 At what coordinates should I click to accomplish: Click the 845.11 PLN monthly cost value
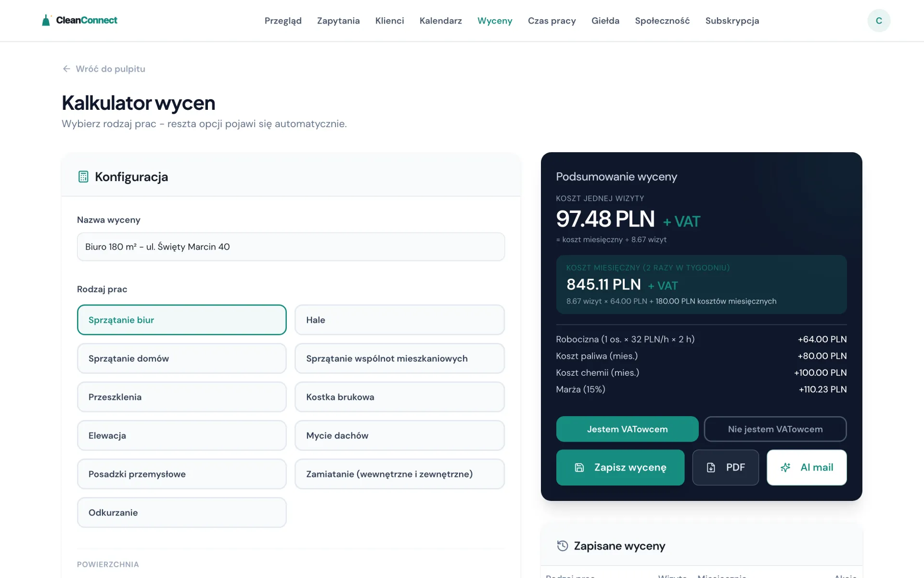point(603,285)
